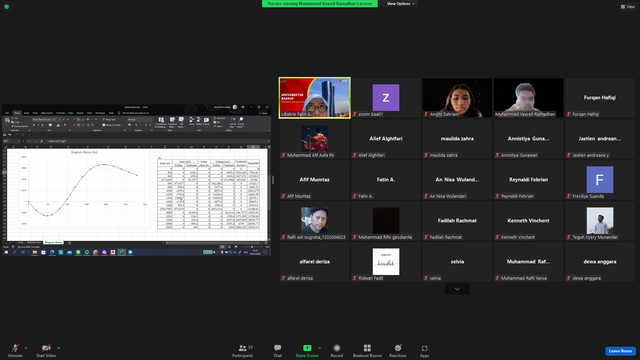Image resolution: width=640 pixels, height=360 pixels.
Task: Click the red Font Color swatch in Excel
Action: coord(65,125)
